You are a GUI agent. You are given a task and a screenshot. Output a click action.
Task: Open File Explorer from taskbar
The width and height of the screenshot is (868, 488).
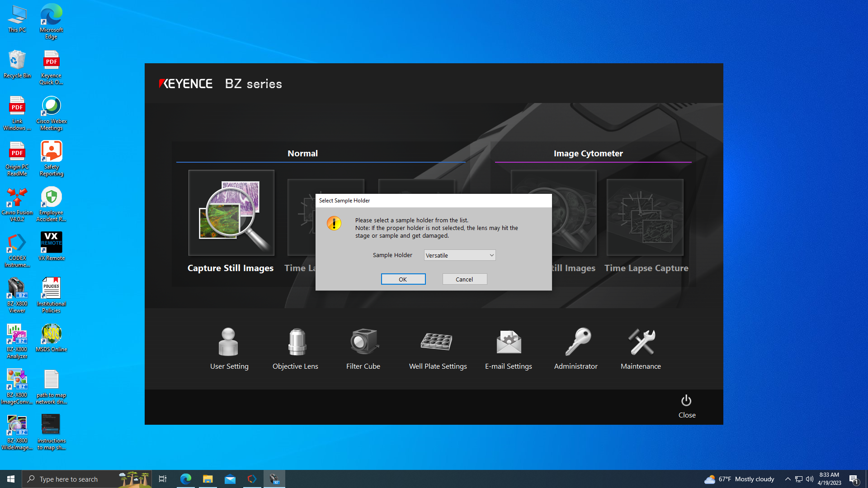coord(208,479)
